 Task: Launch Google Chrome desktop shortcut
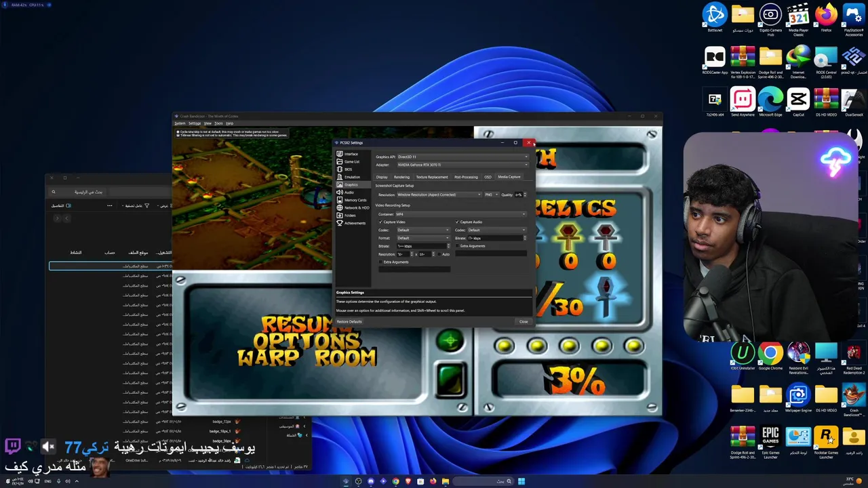pos(770,357)
